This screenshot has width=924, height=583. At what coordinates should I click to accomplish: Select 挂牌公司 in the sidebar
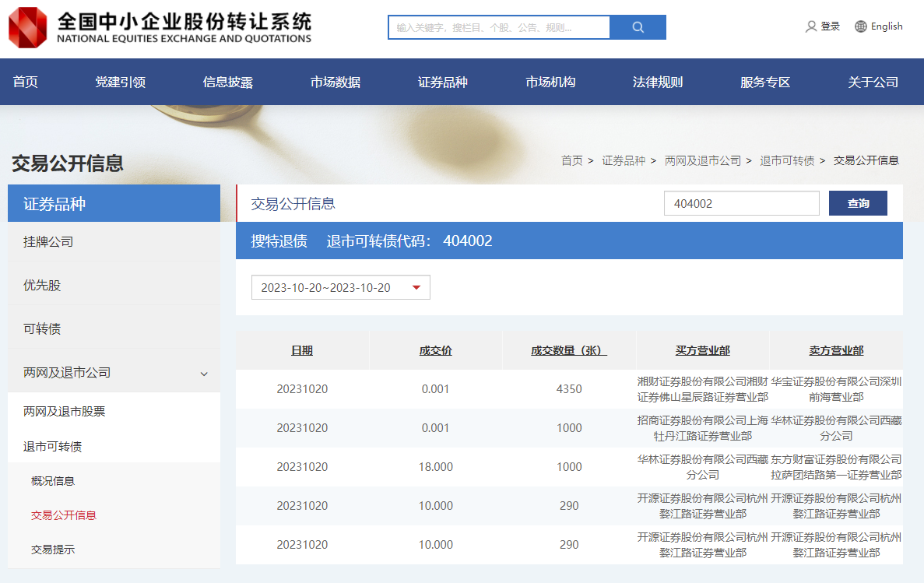point(48,242)
